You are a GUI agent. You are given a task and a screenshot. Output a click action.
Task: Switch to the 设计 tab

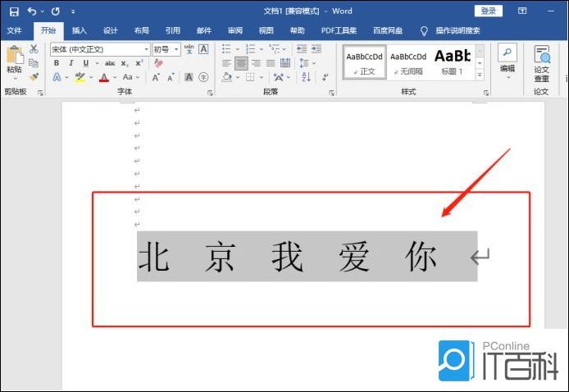(111, 30)
